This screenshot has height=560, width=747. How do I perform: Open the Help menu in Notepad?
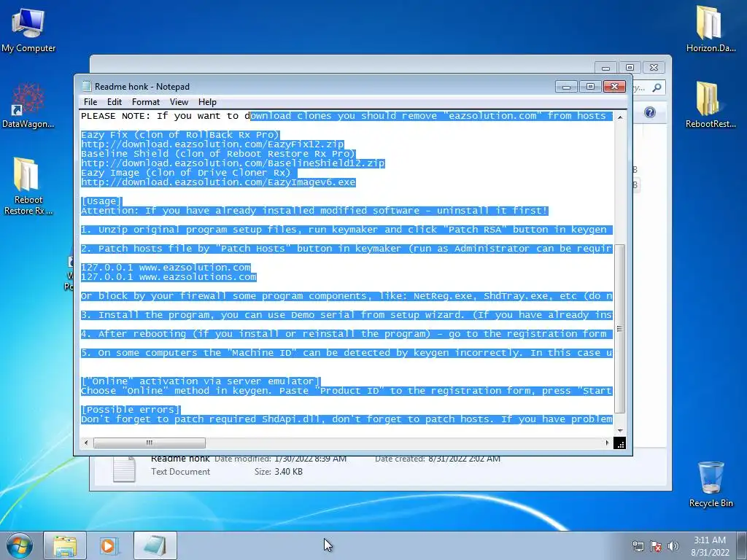click(207, 102)
